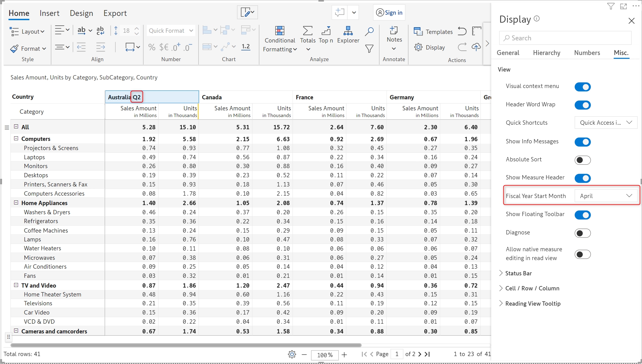Viewport: 642px width, 364px height.
Task: Open the Explorer hierarchy icon
Action: (x=348, y=31)
